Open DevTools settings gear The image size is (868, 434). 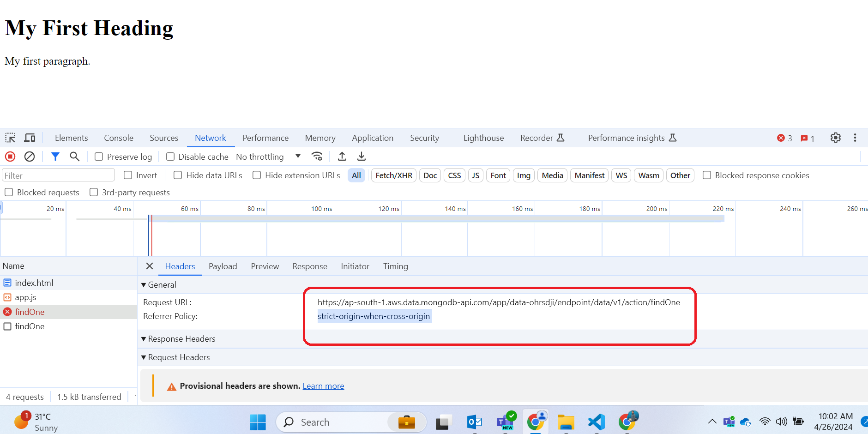[835, 138]
